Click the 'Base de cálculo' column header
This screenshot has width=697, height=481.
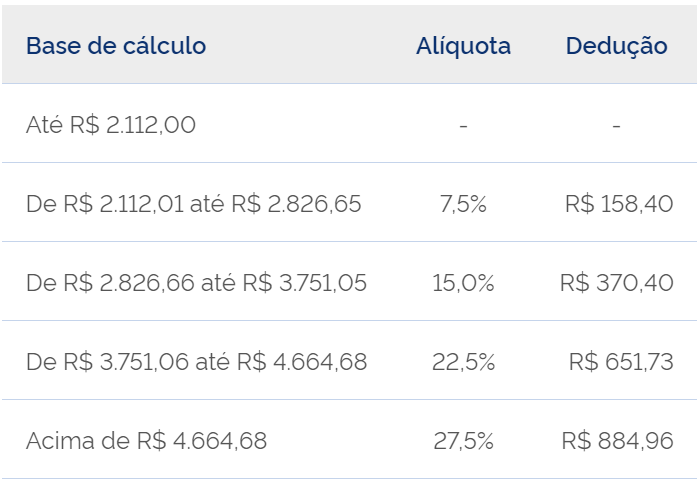[x=116, y=46]
